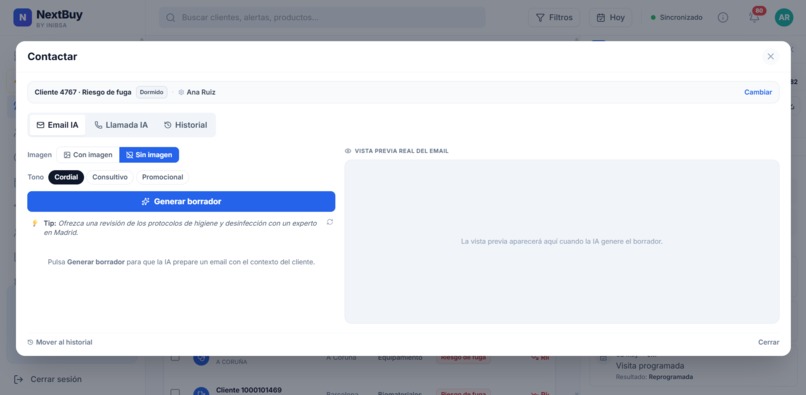The height and width of the screenshot is (395, 806).
Task: Select the Con imagen option
Action: point(88,155)
